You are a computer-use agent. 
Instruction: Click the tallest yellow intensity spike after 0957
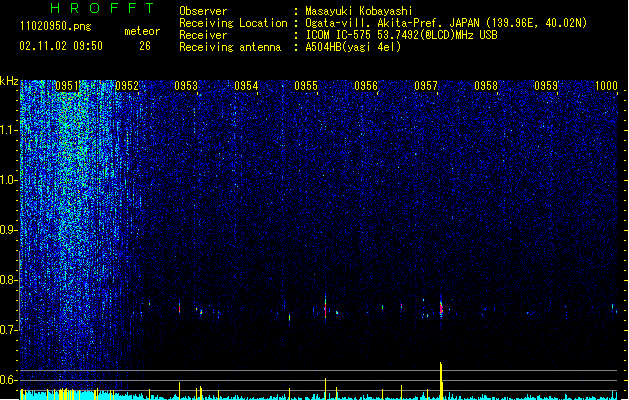click(x=441, y=380)
